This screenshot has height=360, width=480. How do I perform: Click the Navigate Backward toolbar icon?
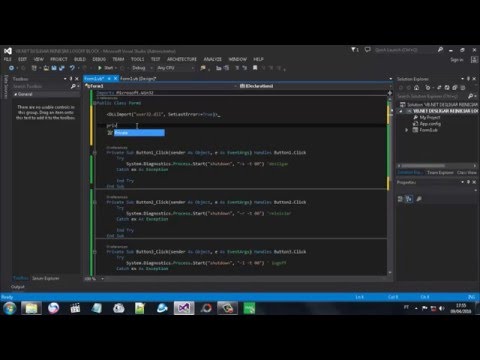click(11, 68)
